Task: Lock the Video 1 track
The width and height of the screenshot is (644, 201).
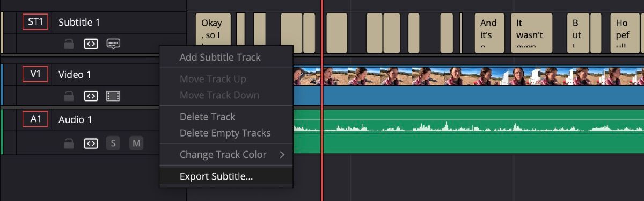Action: coord(69,97)
